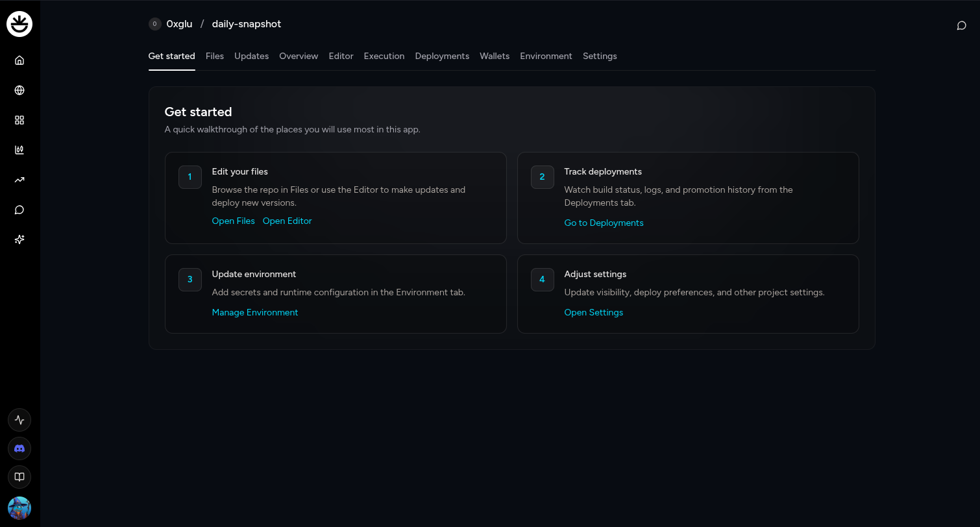Click the Open Settings link
Screen dimensions: 980x527
(593, 313)
